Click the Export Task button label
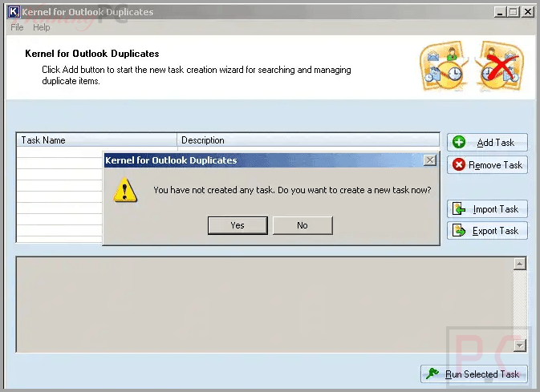Viewport: 540px width, 392px height. [495, 231]
